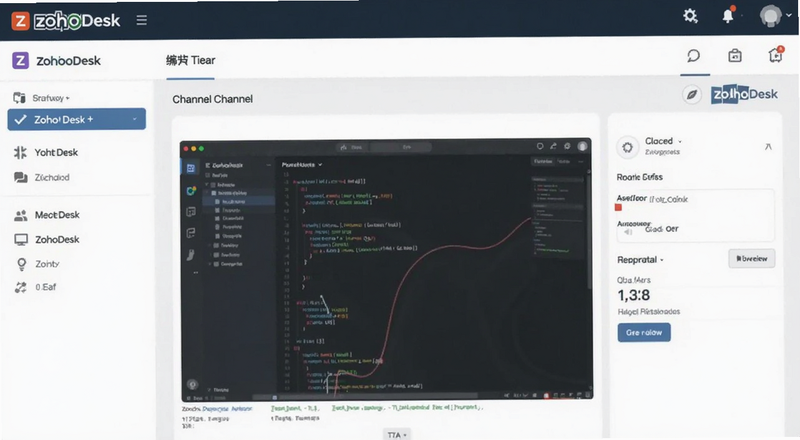The image size is (800, 440).
Task: Open Yoht Desk asterisk icon item
Action: 46,153
